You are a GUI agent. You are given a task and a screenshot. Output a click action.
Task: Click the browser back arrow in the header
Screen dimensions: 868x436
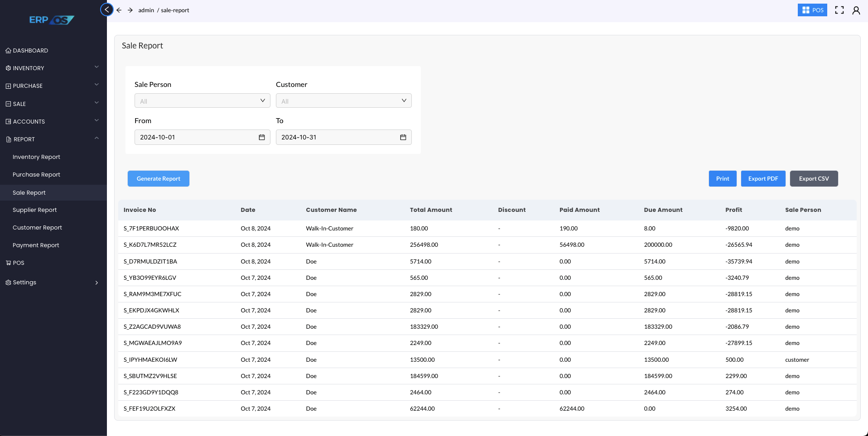click(119, 10)
